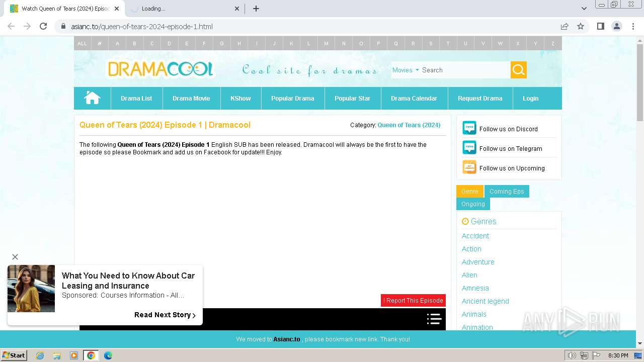Open the Popular Drama menu
The width and height of the screenshot is (644, 362).
(x=293, y=98)
